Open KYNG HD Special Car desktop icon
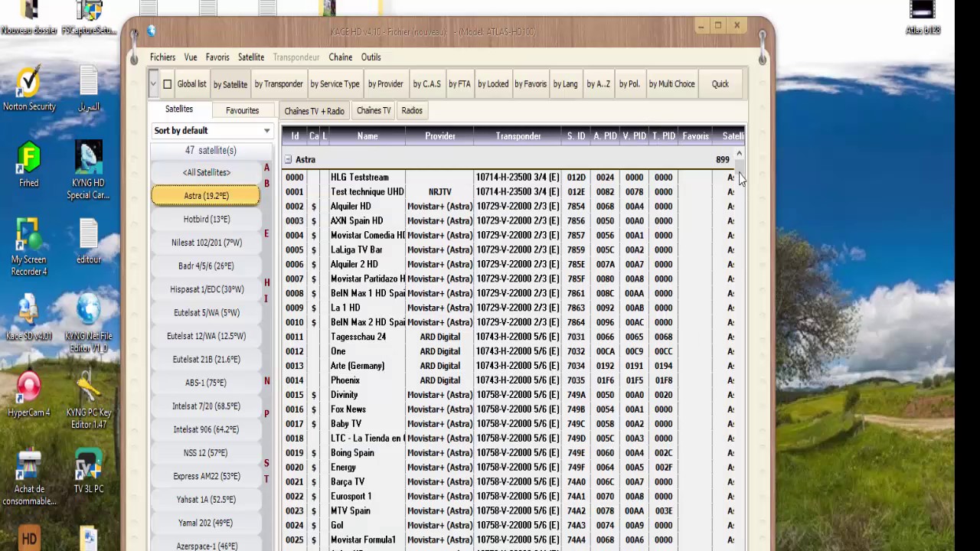The image size is (980, 551). click(x=88, y=170)
